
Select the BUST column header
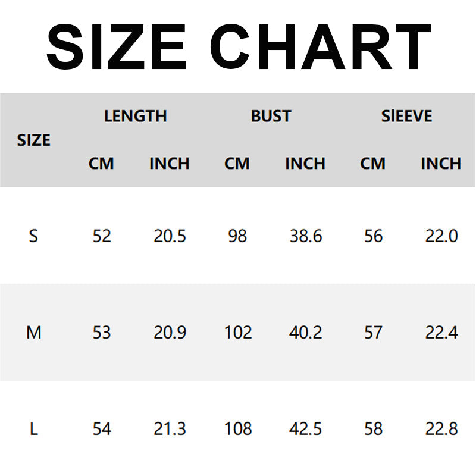click(271, 116)
